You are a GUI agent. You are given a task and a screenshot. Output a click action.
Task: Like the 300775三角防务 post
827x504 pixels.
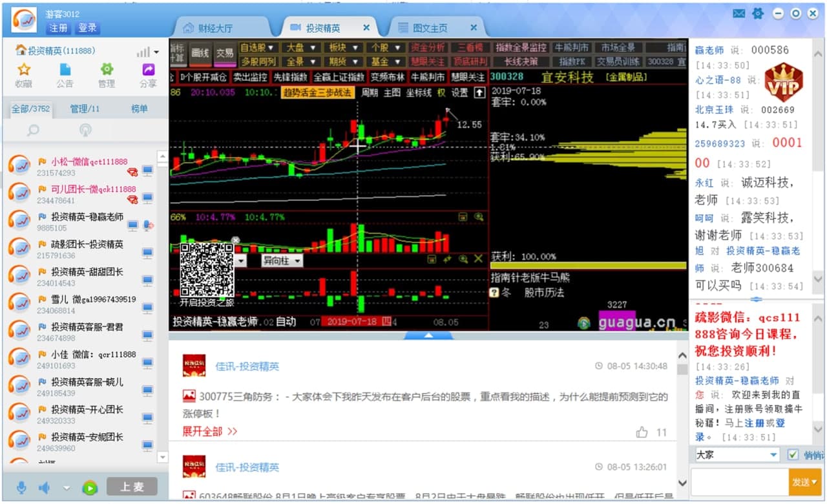642,432
